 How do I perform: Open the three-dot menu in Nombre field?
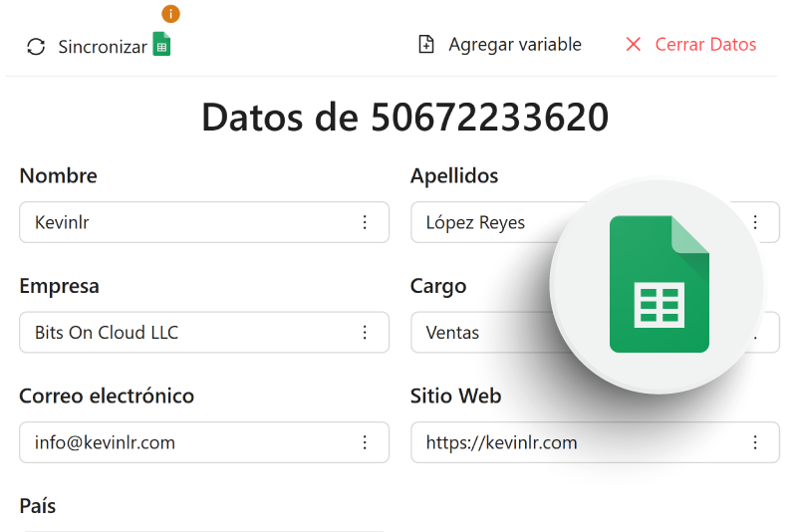click(x=365, y=222)
